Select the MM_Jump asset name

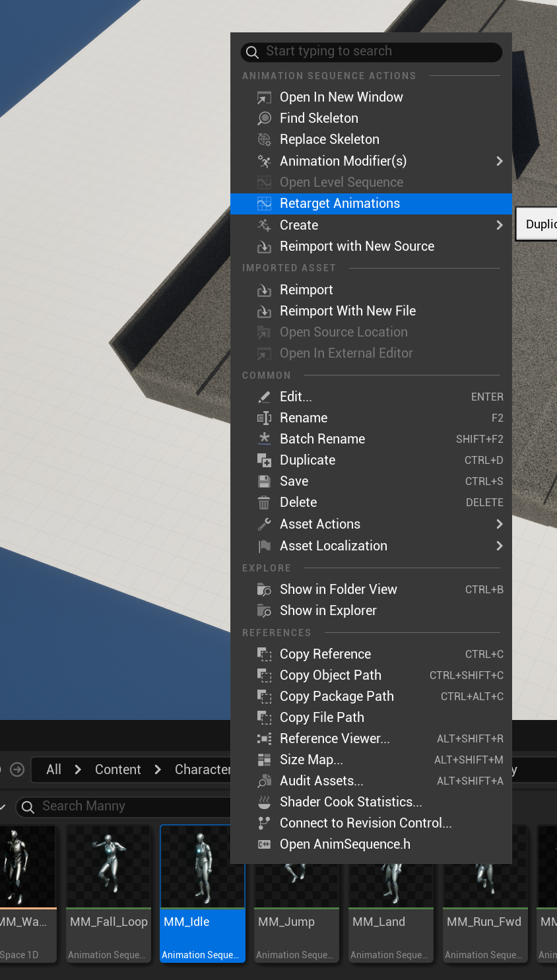coord(286,922)
